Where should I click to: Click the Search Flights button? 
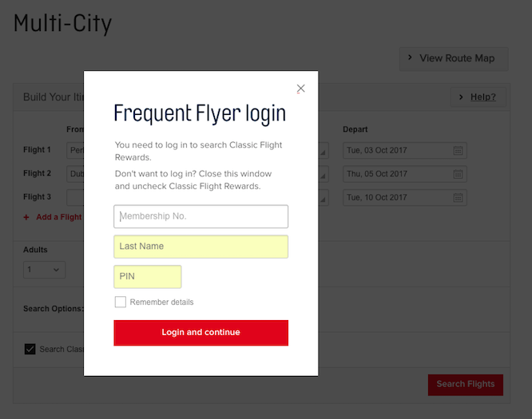[466, 385]
